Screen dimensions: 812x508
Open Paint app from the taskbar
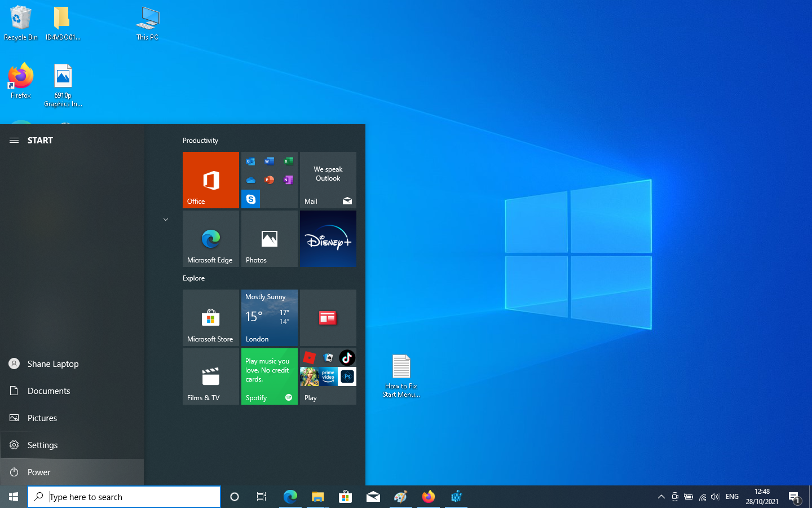tap(400, 497)
